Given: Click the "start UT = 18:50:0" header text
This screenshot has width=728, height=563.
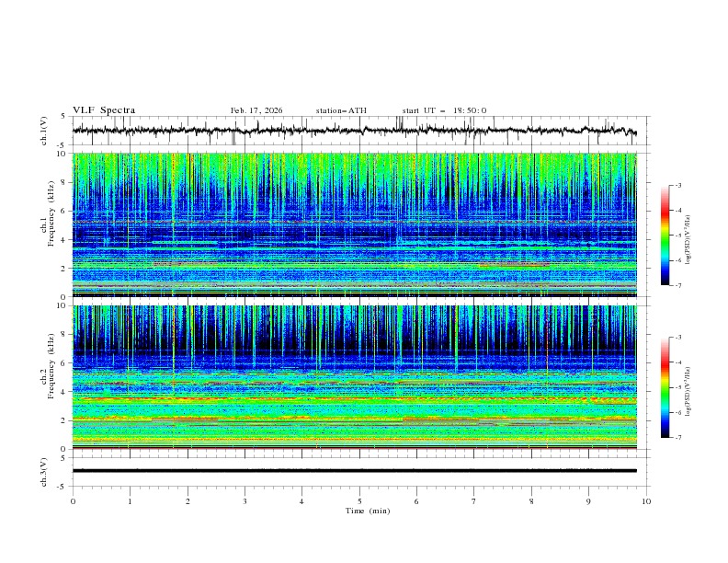Looking at the screenshot, I should (444, 110).
